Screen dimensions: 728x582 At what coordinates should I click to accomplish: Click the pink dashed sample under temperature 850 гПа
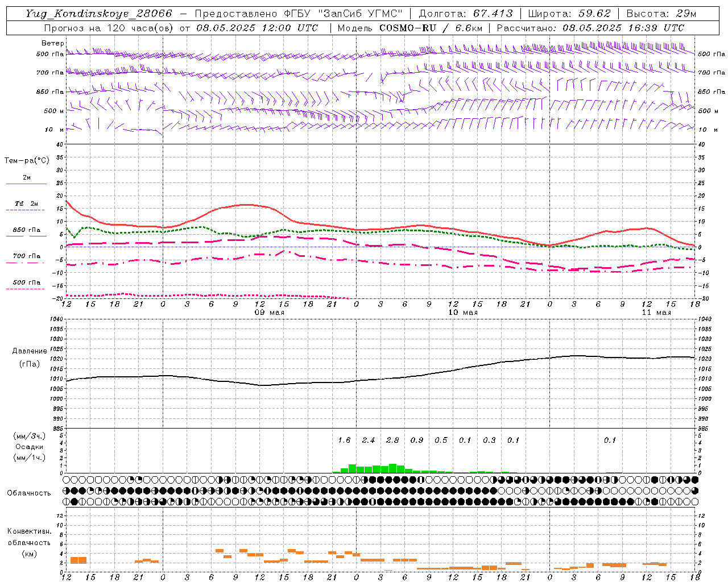point(26,236)
